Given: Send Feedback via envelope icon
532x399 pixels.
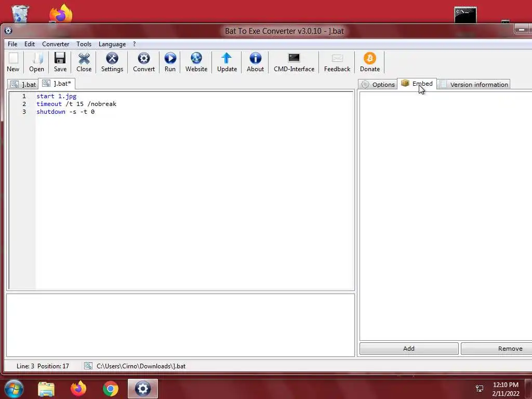Looking at the screenshot, I should coord(337,62).
